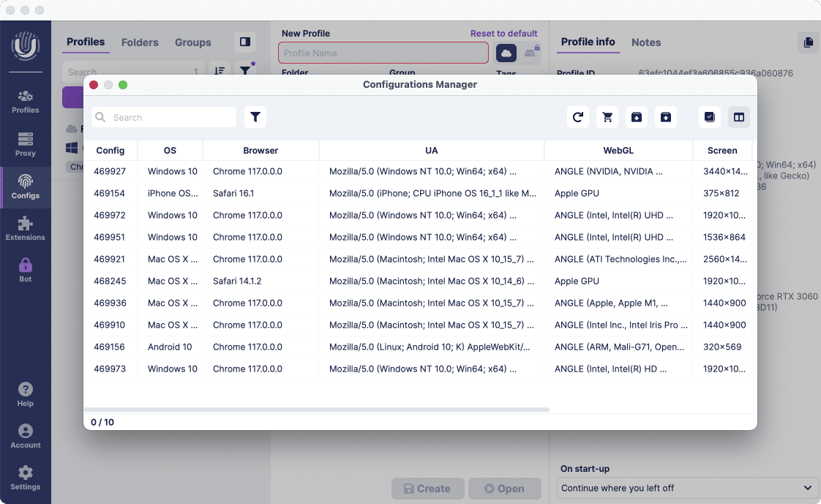Open the configurations shop cart
The image size is (821, 504).
pos(607,117)
